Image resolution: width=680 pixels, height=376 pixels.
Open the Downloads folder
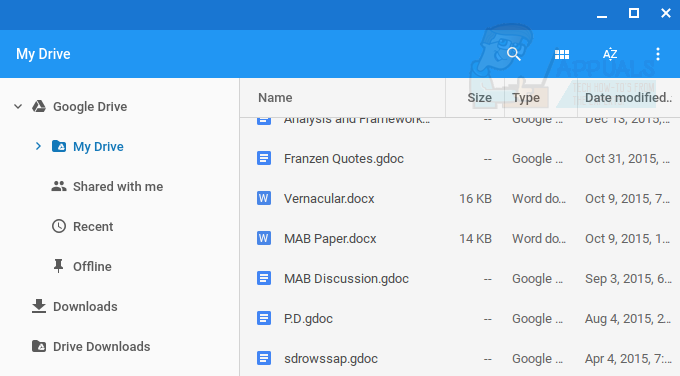tap(85, 307)
